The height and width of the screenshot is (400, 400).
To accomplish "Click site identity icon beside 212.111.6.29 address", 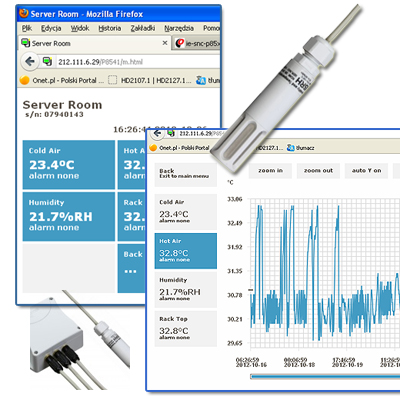I will (47, 61).
